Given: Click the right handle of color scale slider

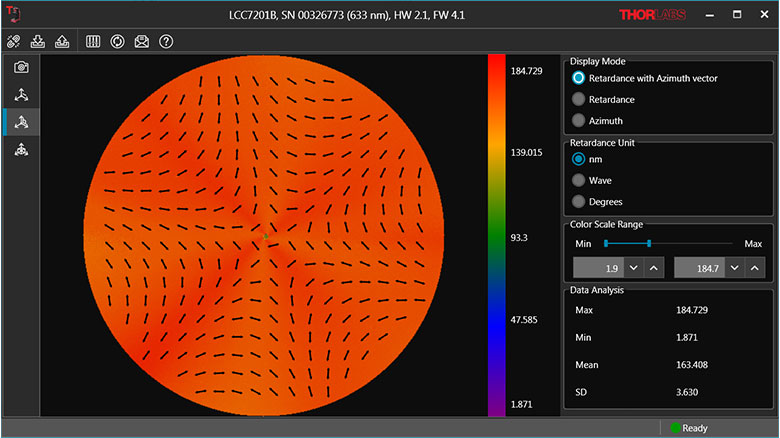Looking at the screenshot, I should tap(649, 243).
